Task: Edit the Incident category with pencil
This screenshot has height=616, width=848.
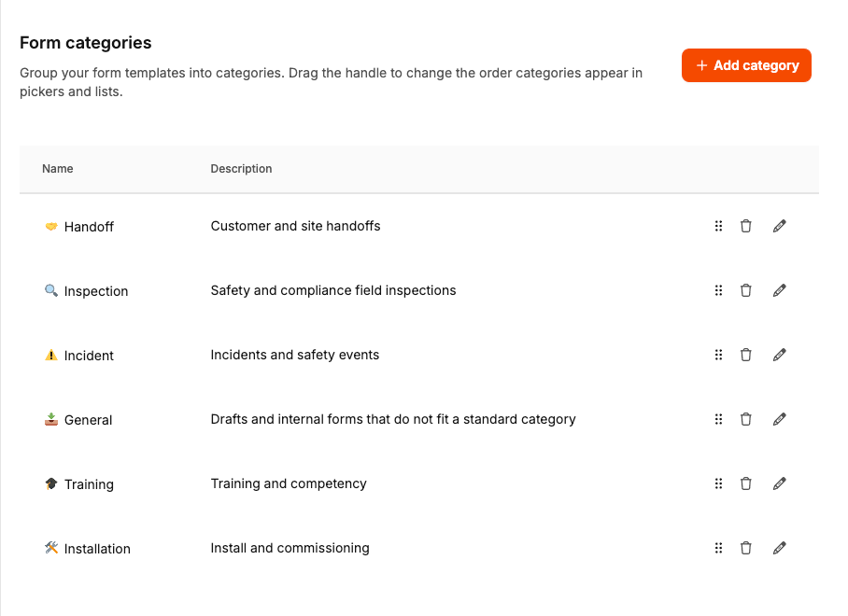Action: point(780,355)
